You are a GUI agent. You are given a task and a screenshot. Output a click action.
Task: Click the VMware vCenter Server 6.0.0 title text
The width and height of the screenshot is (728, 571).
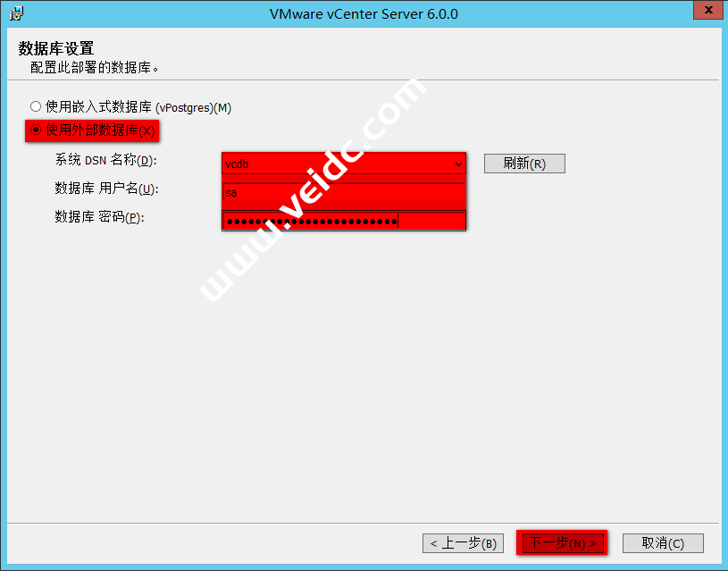tap(364, 14)
